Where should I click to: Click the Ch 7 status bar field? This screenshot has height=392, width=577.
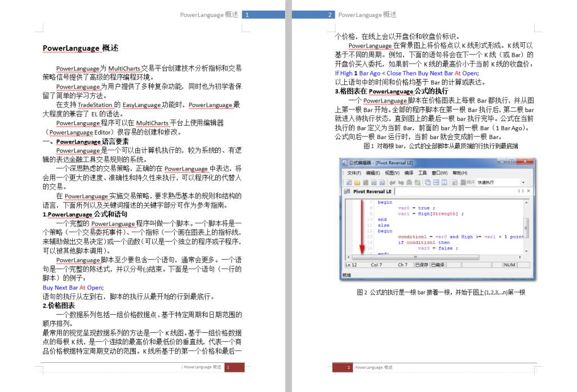click(402, 265)
